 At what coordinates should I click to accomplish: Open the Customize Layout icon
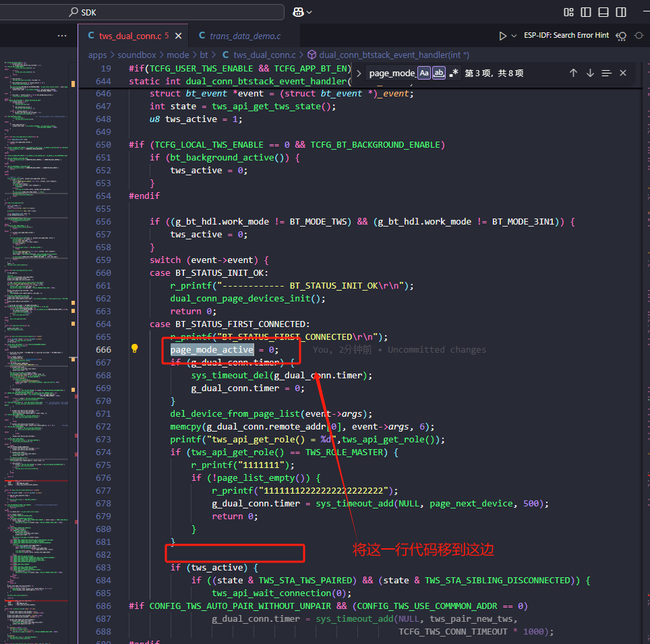[x=569, y=12]
